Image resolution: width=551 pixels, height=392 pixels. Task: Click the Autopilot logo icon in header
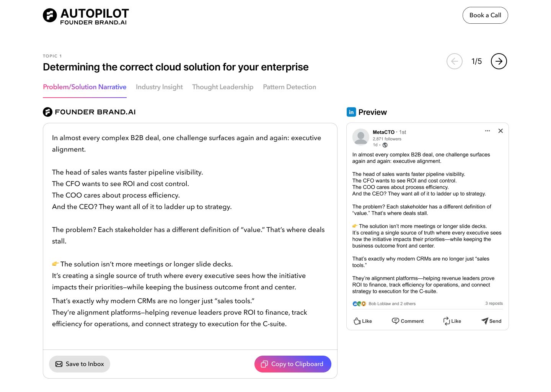(x=50, y=15)
